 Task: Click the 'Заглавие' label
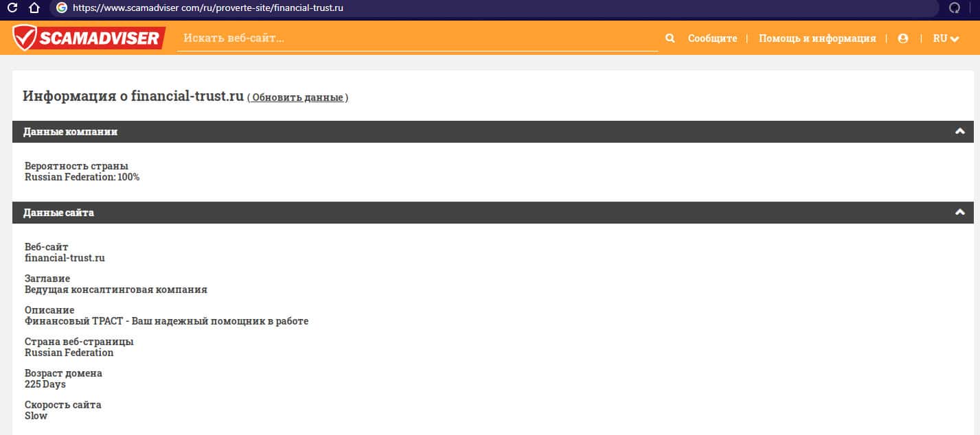coord(47,279)
